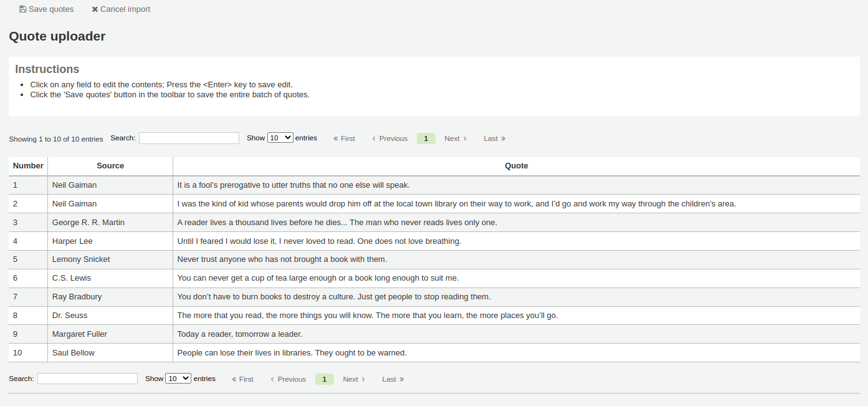868x406 pixels.
Task: Edit the Margaret Fuller quote text
Action: point(239,334)
